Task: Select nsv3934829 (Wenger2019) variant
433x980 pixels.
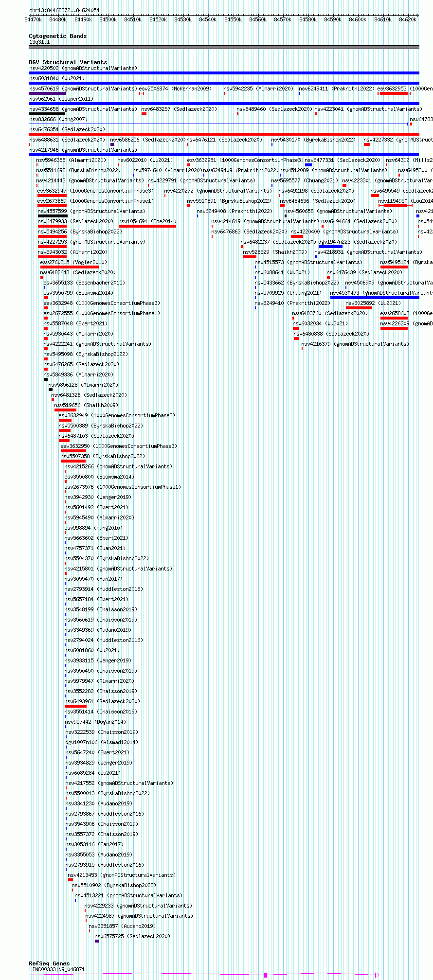Action: coord(99,763)
